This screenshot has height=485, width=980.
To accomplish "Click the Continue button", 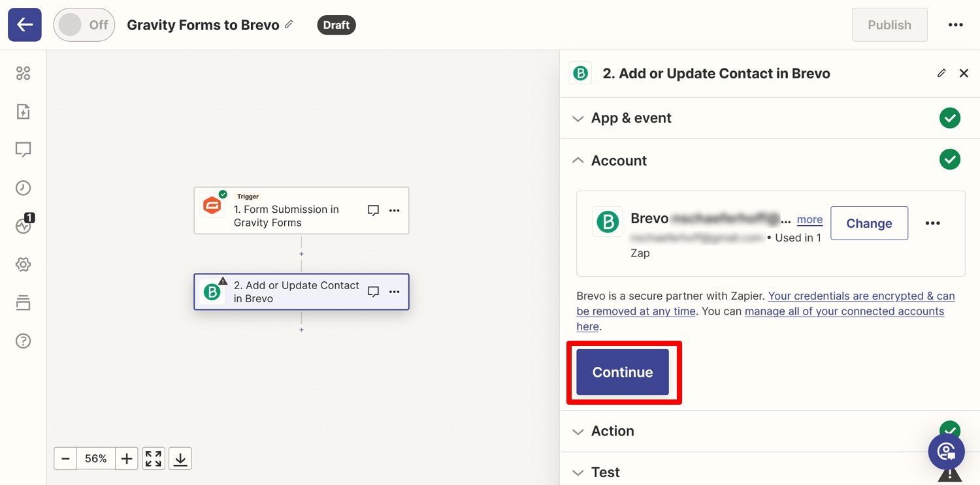I will (623, 372).
